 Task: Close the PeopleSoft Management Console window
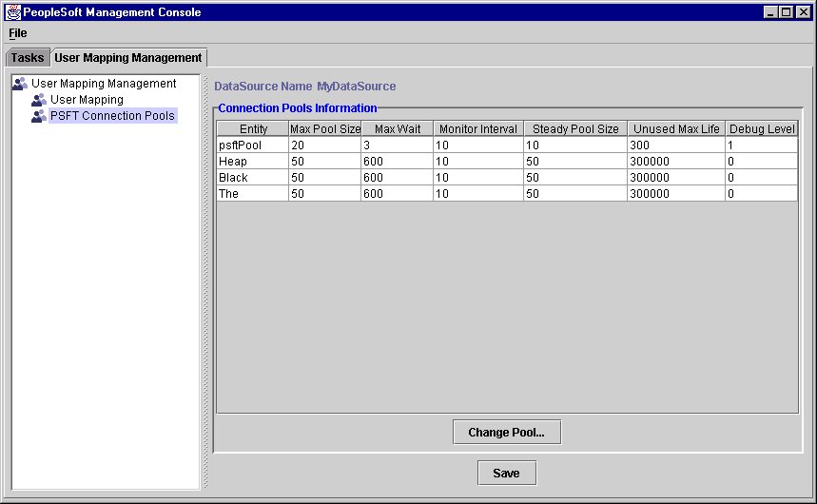(804, 12)
